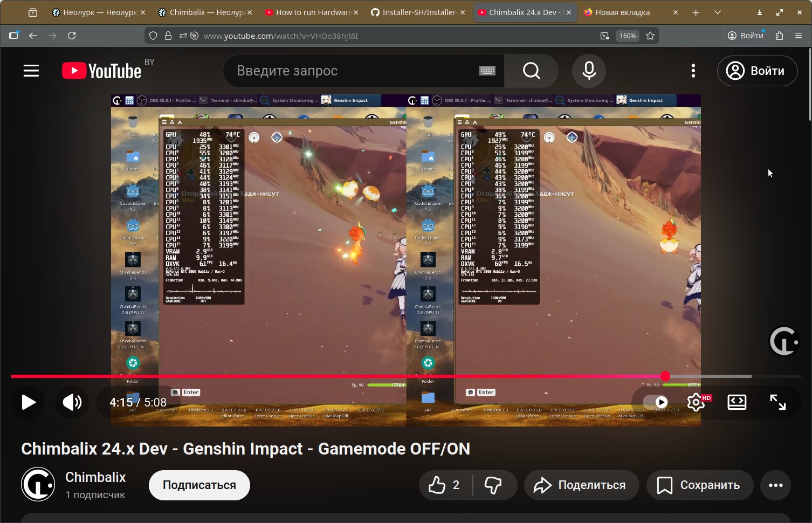Close the first Неолурк tab

pos(143,12)
